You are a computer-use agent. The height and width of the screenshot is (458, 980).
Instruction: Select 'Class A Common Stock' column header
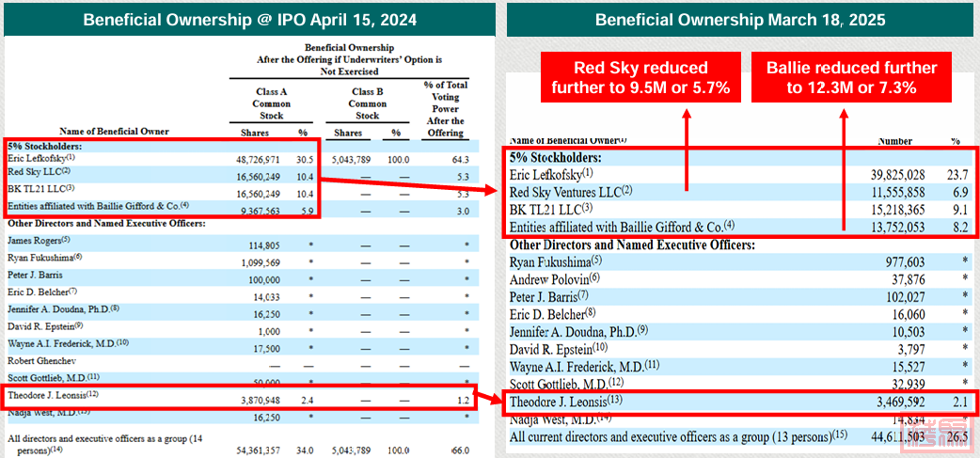click(x=270, y=103)
